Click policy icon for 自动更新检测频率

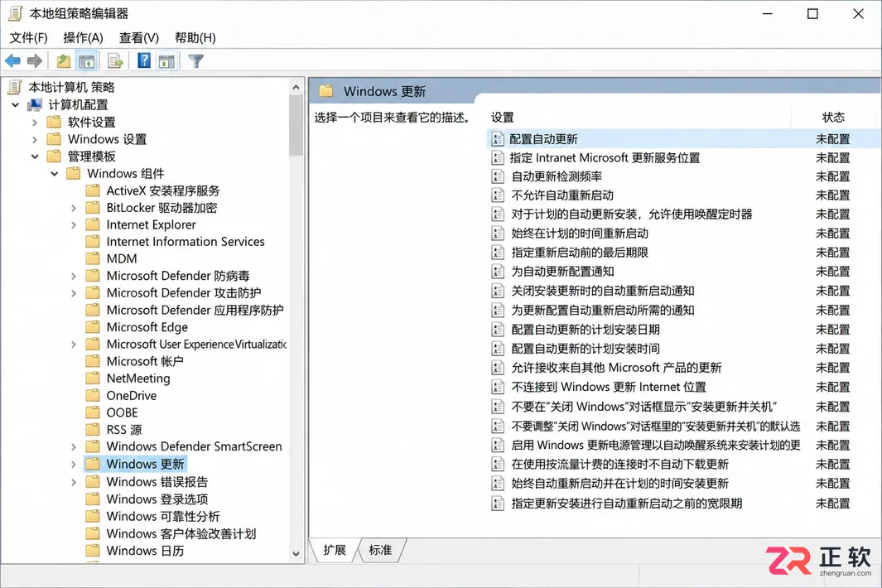pyautogui.click(x=497, y=176)
